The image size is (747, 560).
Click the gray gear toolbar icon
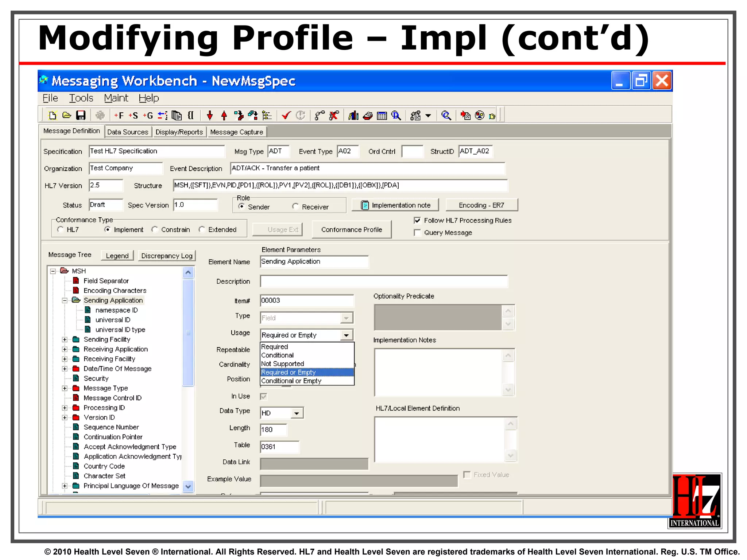pos(100,116)
